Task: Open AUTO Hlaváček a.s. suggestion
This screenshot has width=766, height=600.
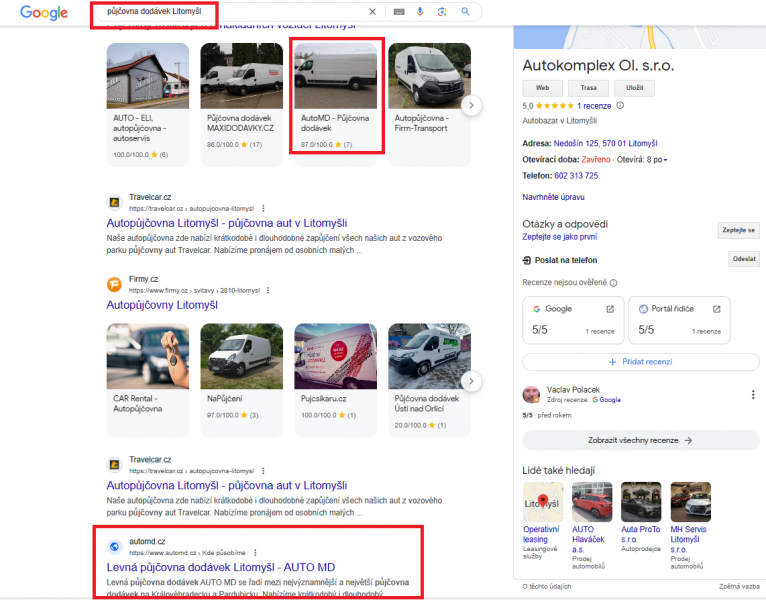Action: pyautogui.click(x=592, y=526)
